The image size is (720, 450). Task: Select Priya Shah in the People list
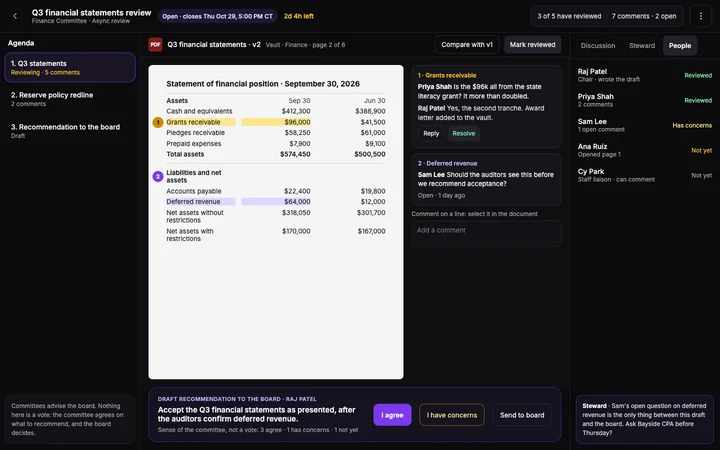point(645,100)
